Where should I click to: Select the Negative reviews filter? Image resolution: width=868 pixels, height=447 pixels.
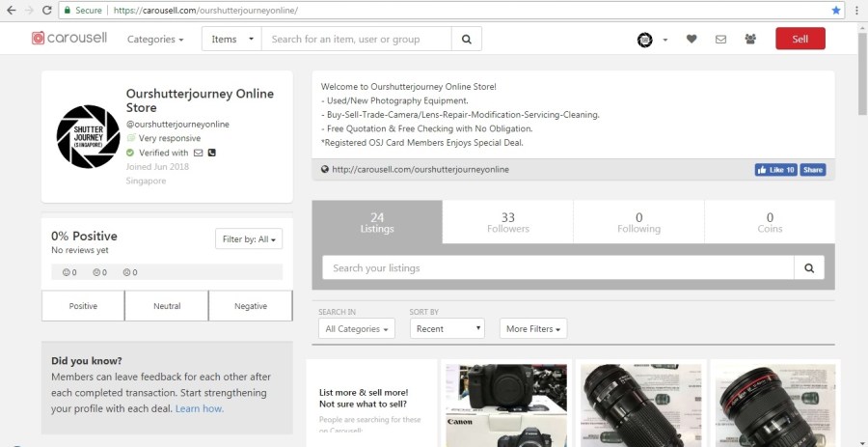(251, 306)
